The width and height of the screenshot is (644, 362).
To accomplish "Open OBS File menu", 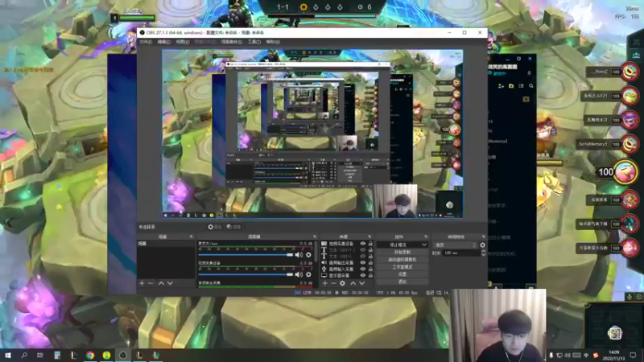I will click(146, 42).
